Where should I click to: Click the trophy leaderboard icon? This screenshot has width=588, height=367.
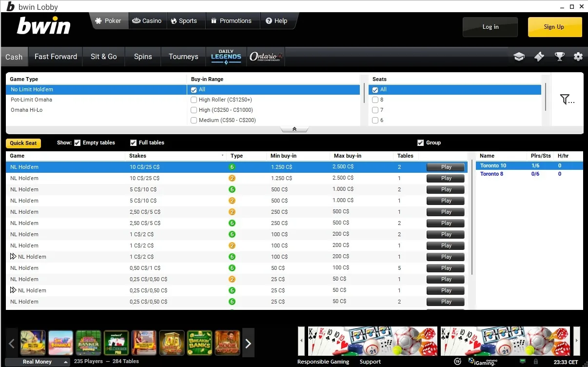[559, 57]
